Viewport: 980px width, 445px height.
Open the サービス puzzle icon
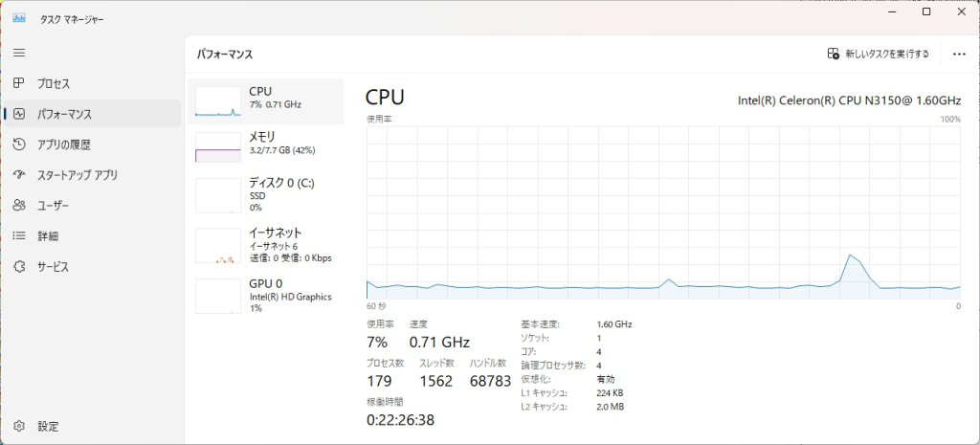[19, 267]
